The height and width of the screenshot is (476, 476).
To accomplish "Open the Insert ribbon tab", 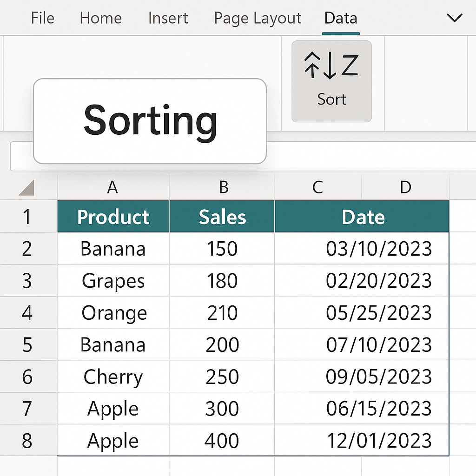I will [x=168, y=19].
